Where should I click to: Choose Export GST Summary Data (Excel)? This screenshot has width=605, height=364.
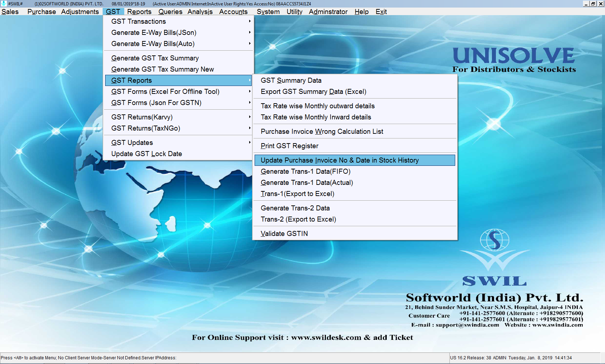355,92
